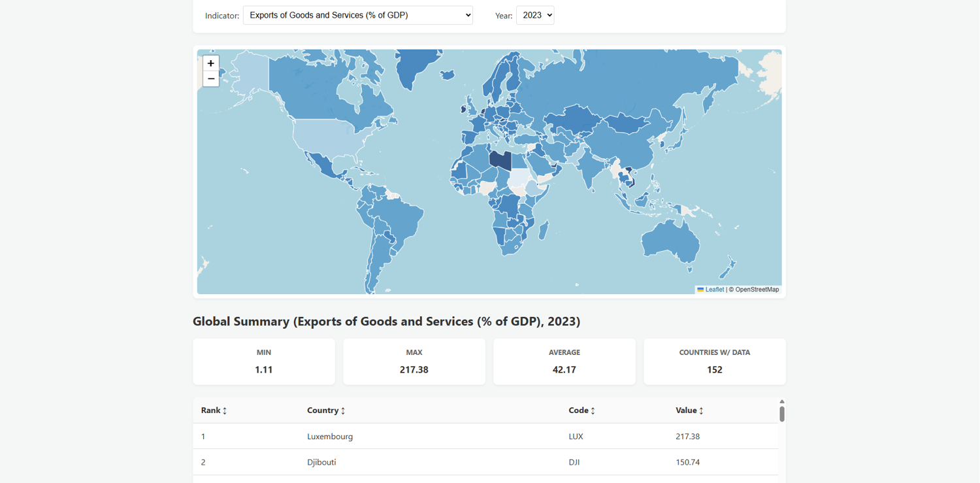This screenshot has height=483, width=980.
Task: Open the Leaflet attribution link
Action: tap(714, 290)
